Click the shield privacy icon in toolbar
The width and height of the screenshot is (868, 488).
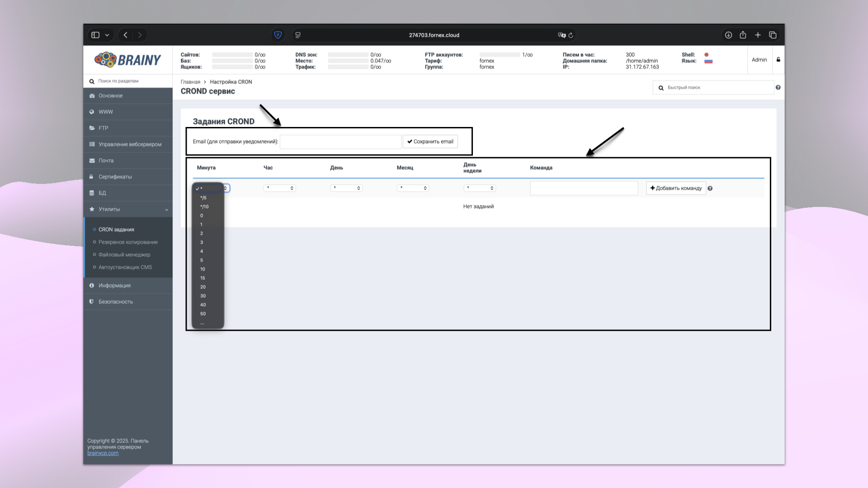pyautogui.click(x=278, y=35)
